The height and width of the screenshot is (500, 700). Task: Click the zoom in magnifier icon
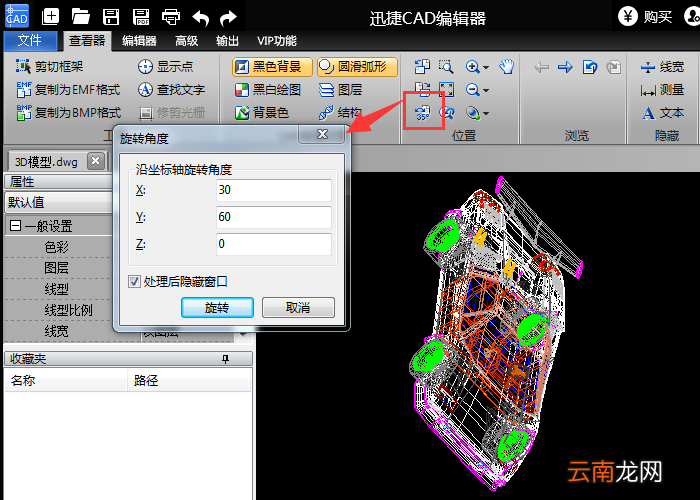[472, 67]
